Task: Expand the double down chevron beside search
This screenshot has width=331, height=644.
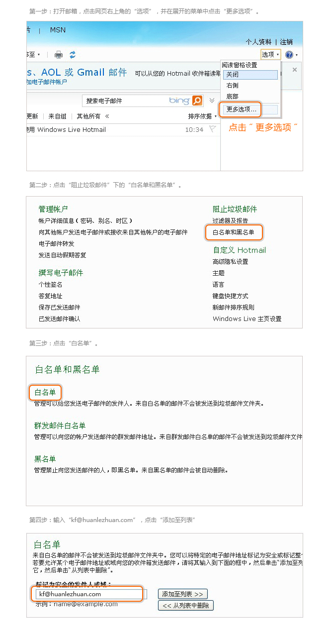Action: [212, 101]
